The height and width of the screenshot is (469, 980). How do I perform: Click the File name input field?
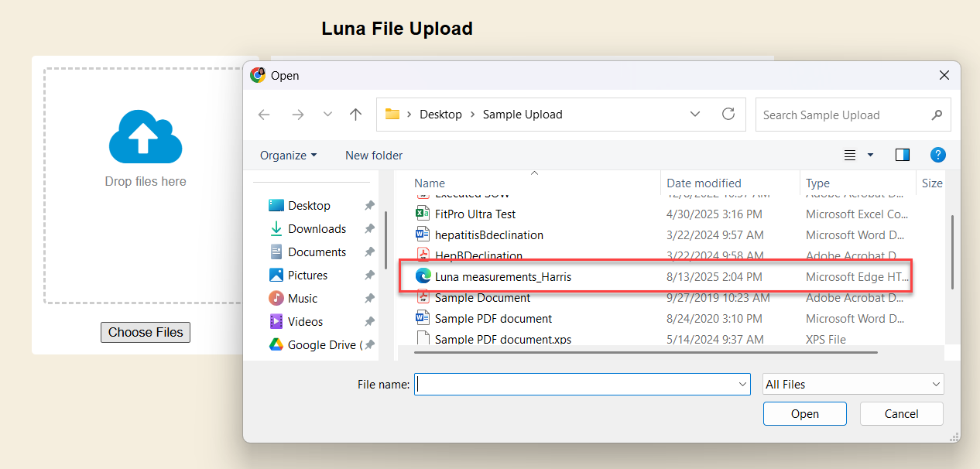tap(577, 384)
